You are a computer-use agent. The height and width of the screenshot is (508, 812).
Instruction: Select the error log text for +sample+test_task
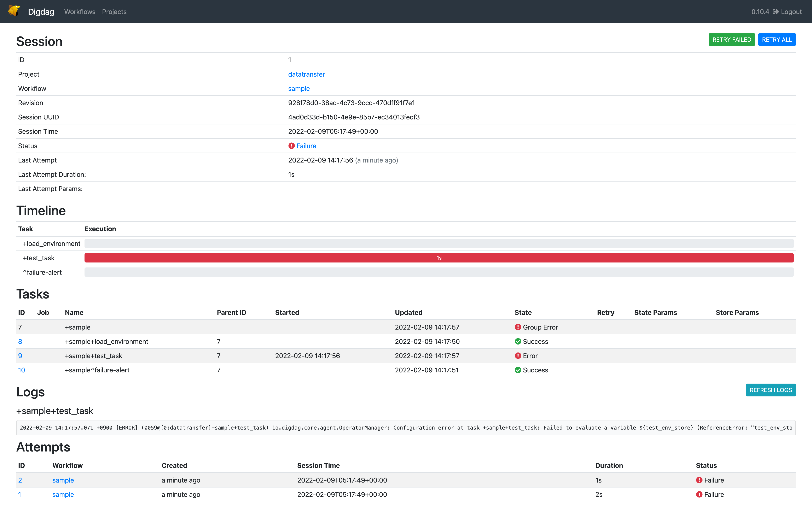point(403,428)
